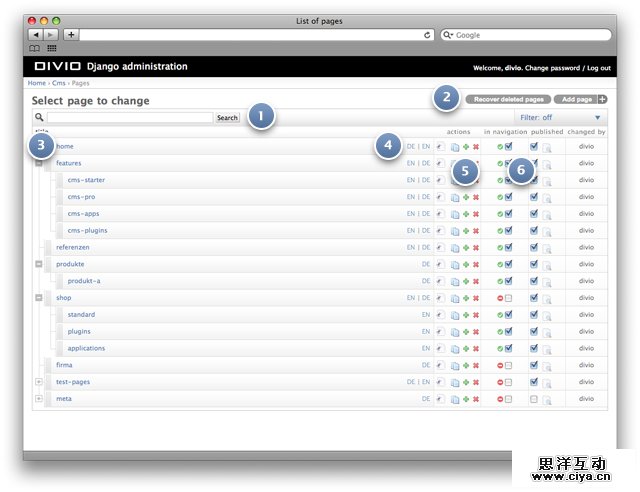Go to Cms in breadcrumb navigation
Screen dimensions: 640x492
tap(59, 84)
